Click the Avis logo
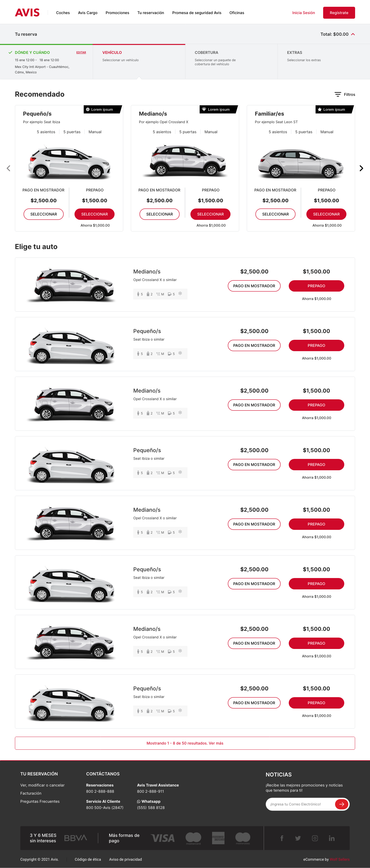The height and width of the screenshot is (868, 370). [x=27, y=13]
